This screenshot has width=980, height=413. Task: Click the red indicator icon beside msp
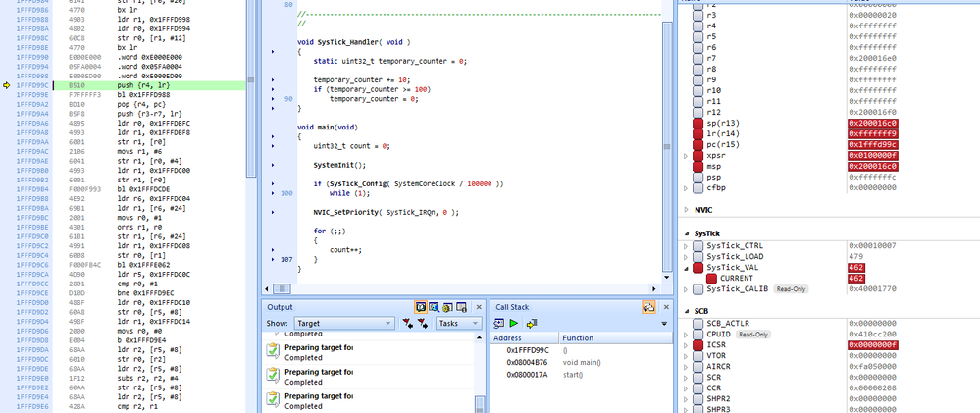pyautogui.click(x=698, y=166)
